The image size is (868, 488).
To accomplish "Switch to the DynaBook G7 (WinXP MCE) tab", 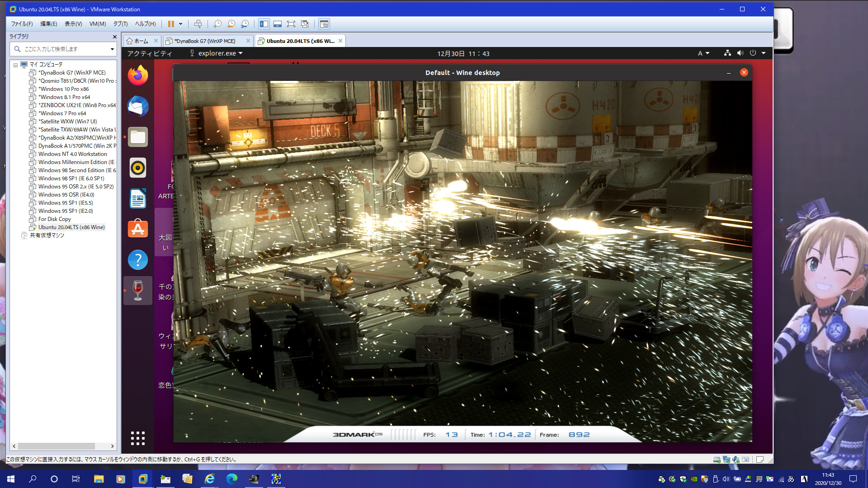I will coord(205,41).
